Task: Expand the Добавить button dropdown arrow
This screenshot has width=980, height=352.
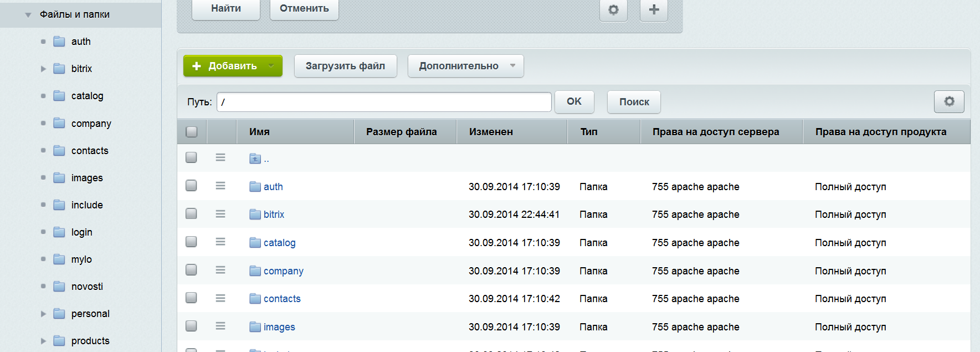Action: [x=271, y=66]
